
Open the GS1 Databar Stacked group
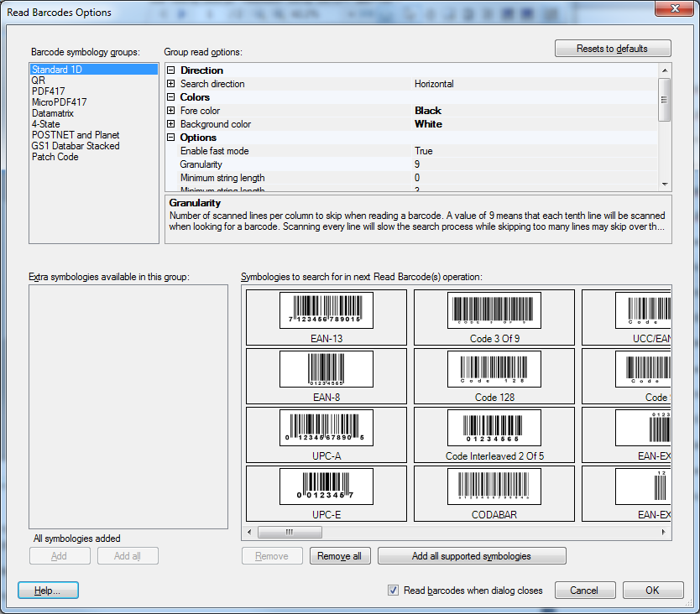(x=94, y=146)
